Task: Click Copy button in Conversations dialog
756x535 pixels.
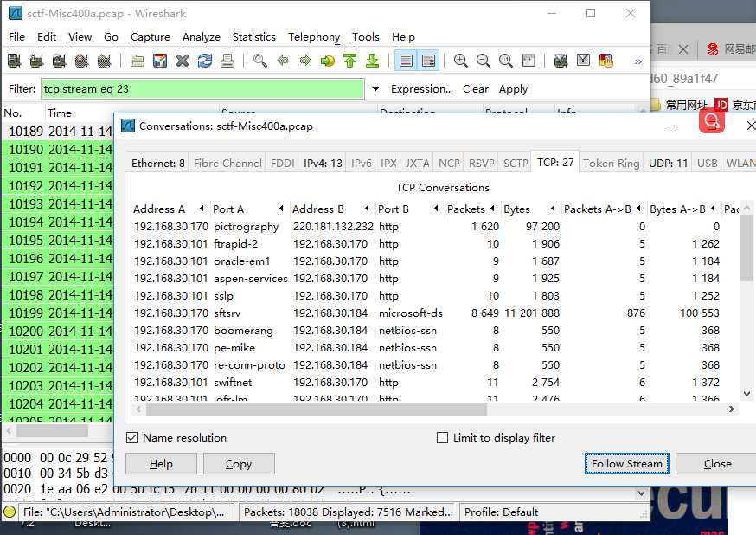Action: (239, 464)
